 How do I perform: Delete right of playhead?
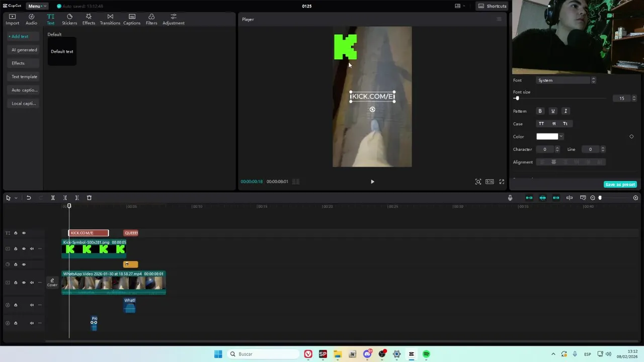tap(77, 198)
